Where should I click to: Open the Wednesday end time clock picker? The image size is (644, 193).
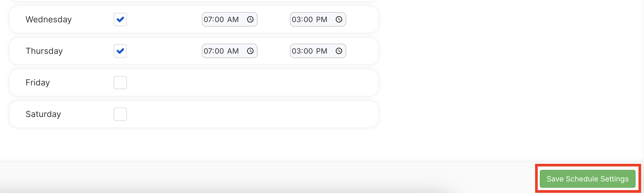point(339,19)
